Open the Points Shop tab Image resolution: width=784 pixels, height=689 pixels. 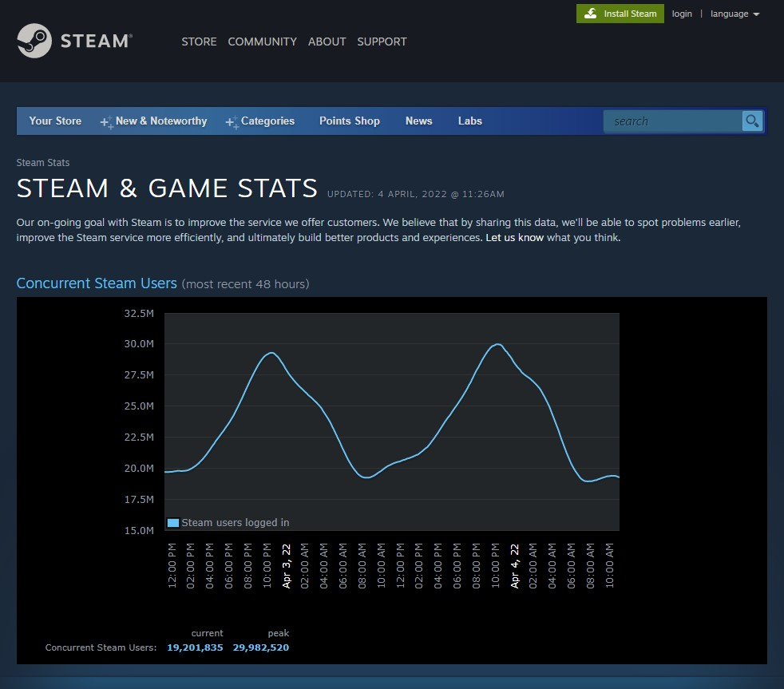pos(350,121)
